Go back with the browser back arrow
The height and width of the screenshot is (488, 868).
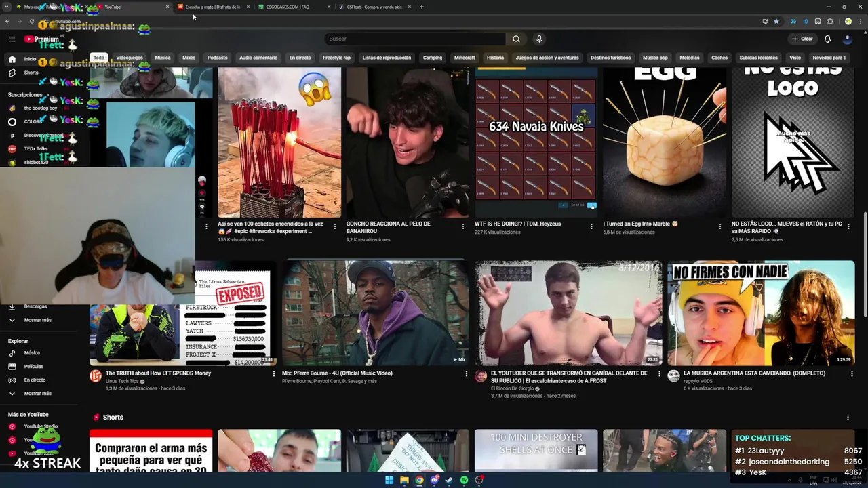pyautogui.click(x=7, y=21)
